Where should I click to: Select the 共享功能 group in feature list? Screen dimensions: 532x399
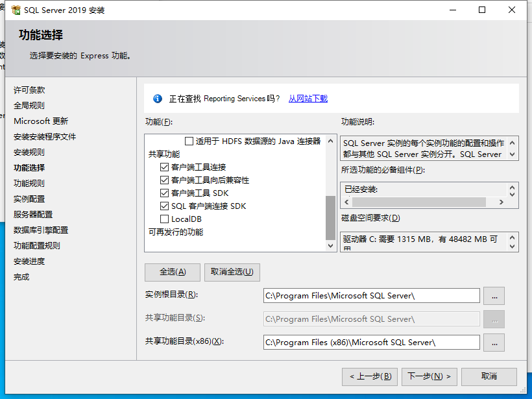164,154
